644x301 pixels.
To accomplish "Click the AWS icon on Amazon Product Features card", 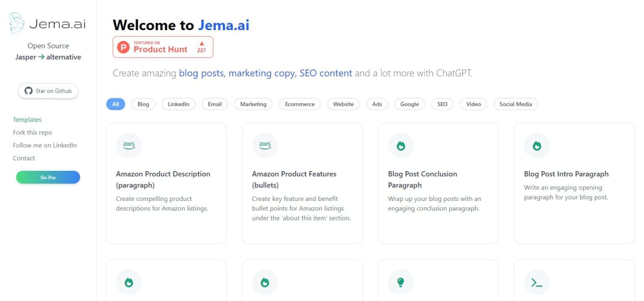I will pos(265,145).
